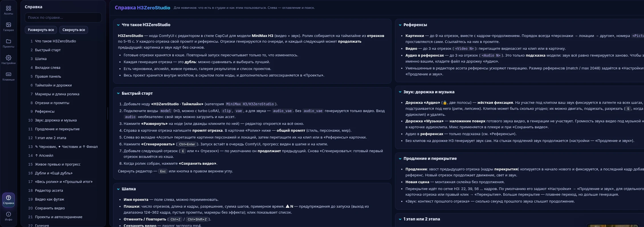Go to contents item «Проекты и автосохранение»
Viewport: 644px width, 227px height.
tap(63, 217)
